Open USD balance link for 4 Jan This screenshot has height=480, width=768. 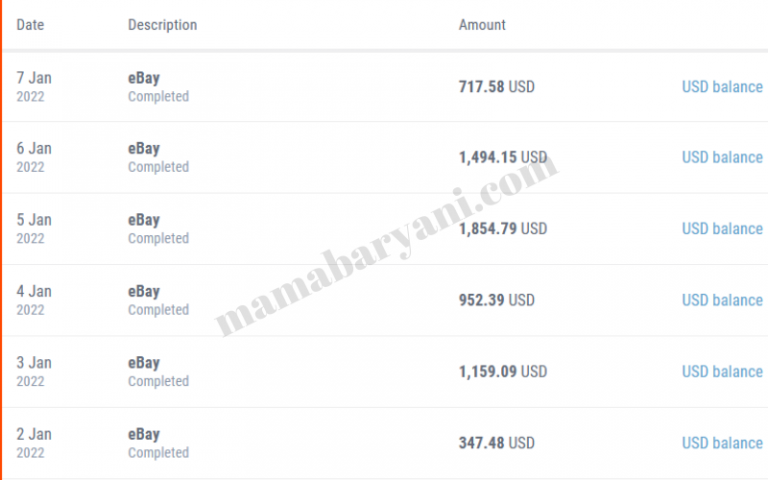coord(722,300)
